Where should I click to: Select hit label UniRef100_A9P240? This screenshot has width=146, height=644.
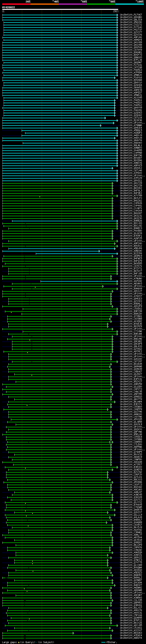131,244
